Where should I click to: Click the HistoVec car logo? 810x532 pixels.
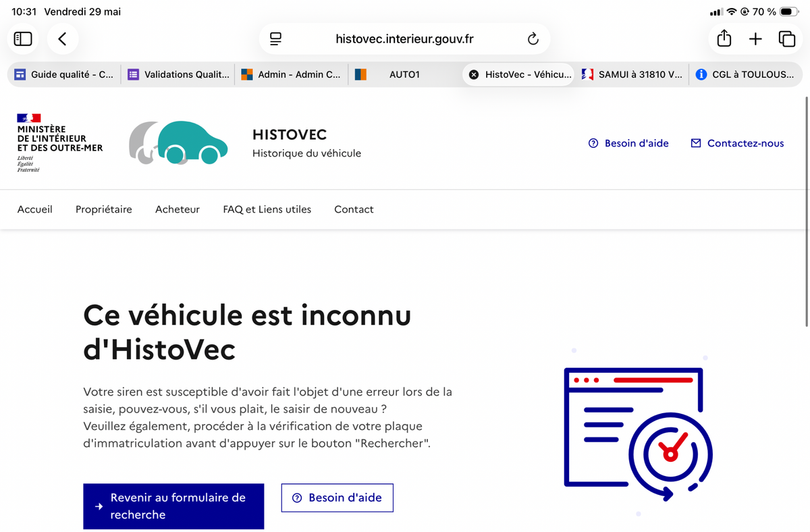[x=178, y=142]
